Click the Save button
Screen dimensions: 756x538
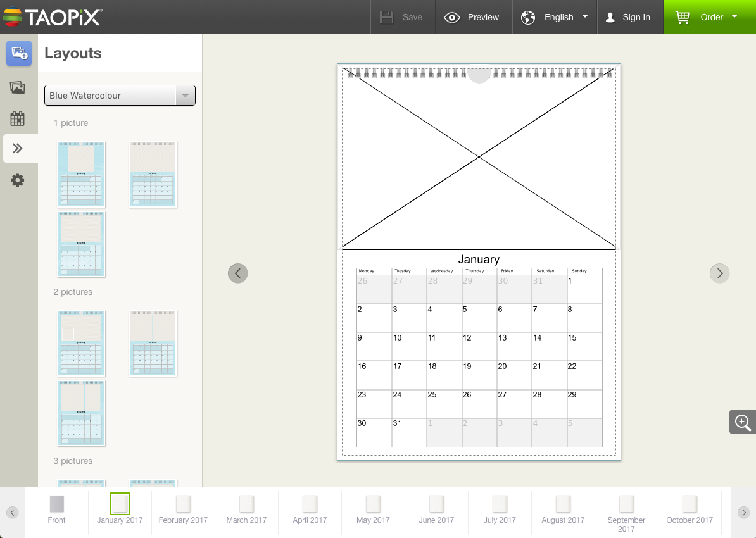click(x=403, y=17)
